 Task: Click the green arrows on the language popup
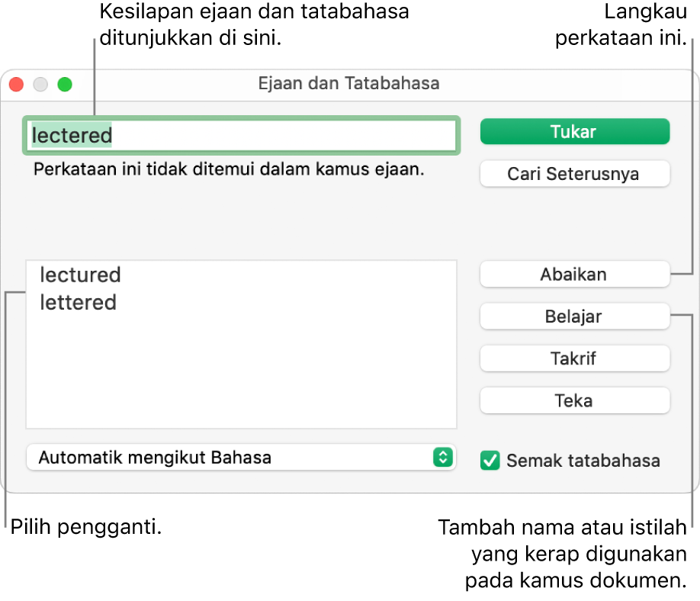tap(442, 458)
